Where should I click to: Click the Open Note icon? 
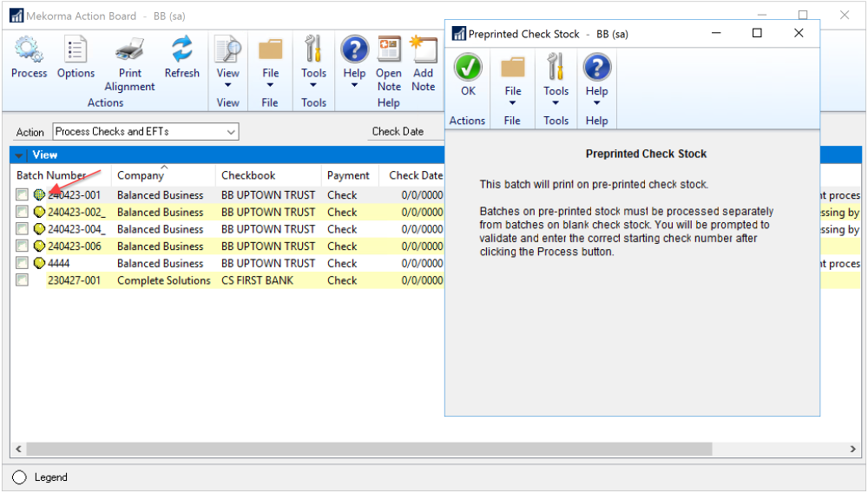click(389, 49)
